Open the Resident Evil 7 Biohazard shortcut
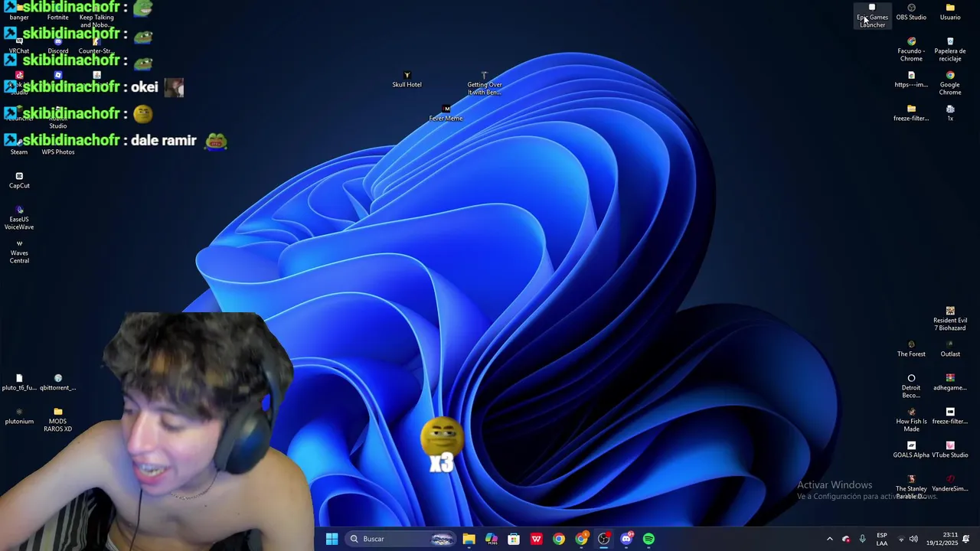This screenshot has height=551, width=980. click(x=950, y=319)
